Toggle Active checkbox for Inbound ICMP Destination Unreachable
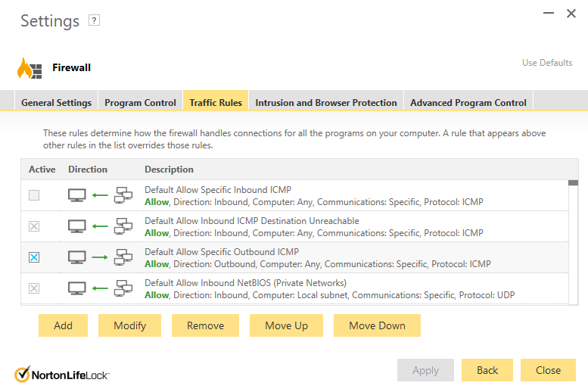 pyautogui.click(x=34, y=227)
